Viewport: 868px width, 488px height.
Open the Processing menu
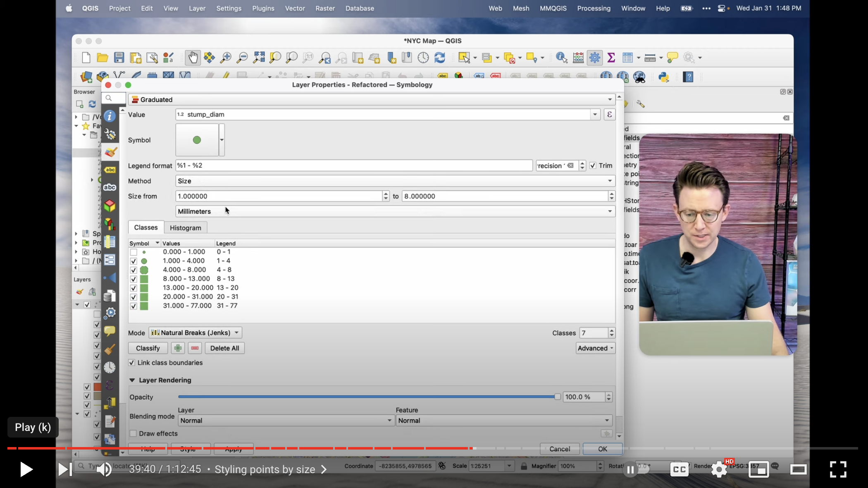[594, 8]
